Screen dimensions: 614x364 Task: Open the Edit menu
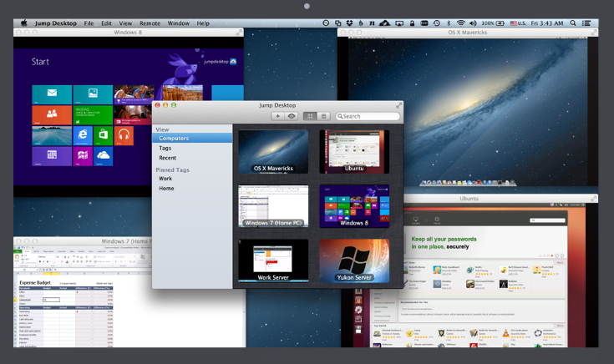tap(107, 23)
